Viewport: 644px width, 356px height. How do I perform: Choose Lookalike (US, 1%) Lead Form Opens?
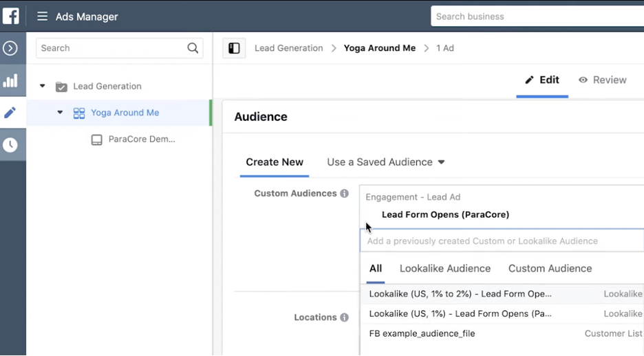[x=502, y=314]
